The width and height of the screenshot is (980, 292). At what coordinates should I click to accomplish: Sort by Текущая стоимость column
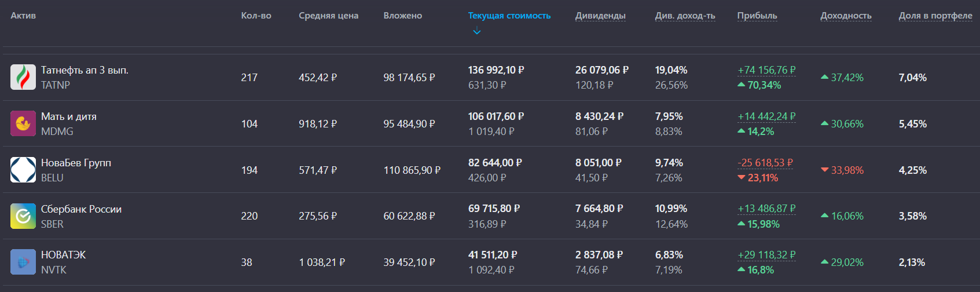[x=509, y=16]
